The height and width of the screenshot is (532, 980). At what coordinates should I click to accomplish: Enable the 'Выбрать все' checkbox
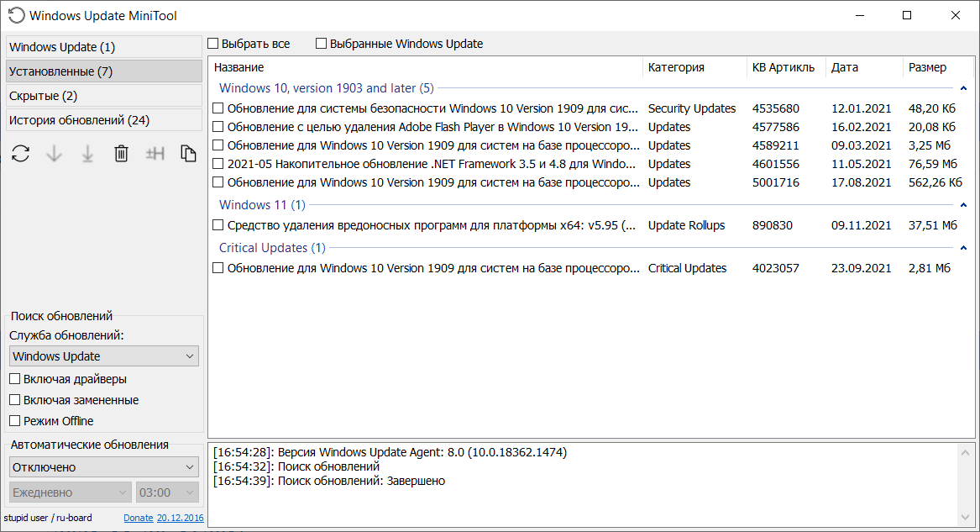pos(213,44)
